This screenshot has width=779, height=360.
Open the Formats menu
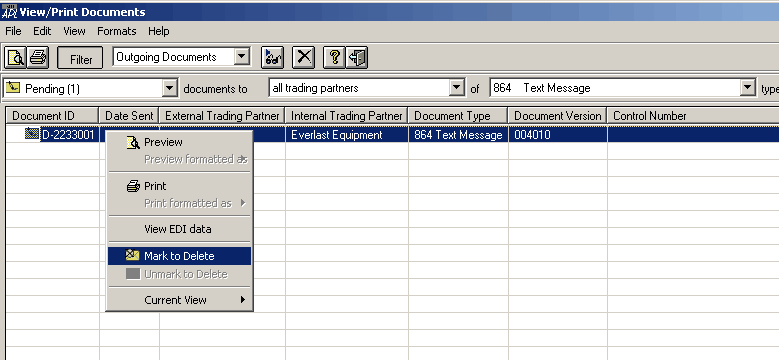[x=117, y=31]
